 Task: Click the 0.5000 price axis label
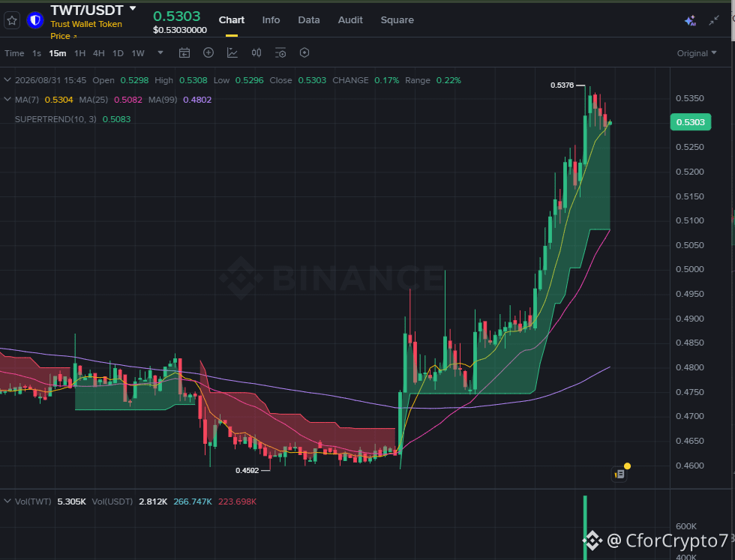click(689, 269)
